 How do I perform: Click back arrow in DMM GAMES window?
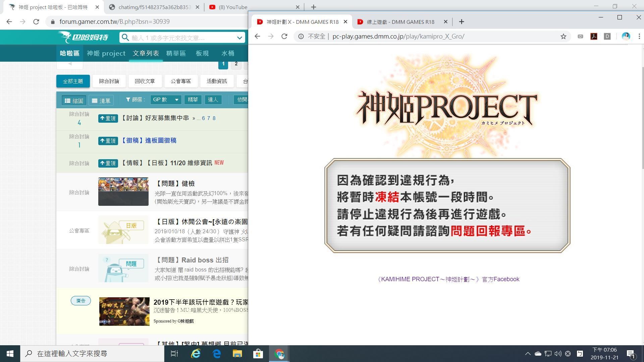point(257,36)
